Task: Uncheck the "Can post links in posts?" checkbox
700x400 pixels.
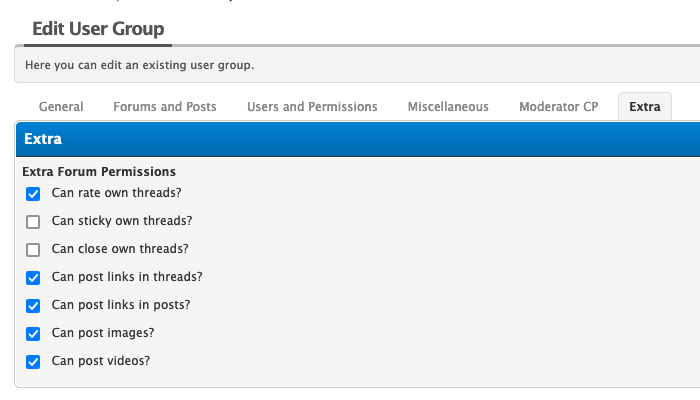Action: click(33, 305)
